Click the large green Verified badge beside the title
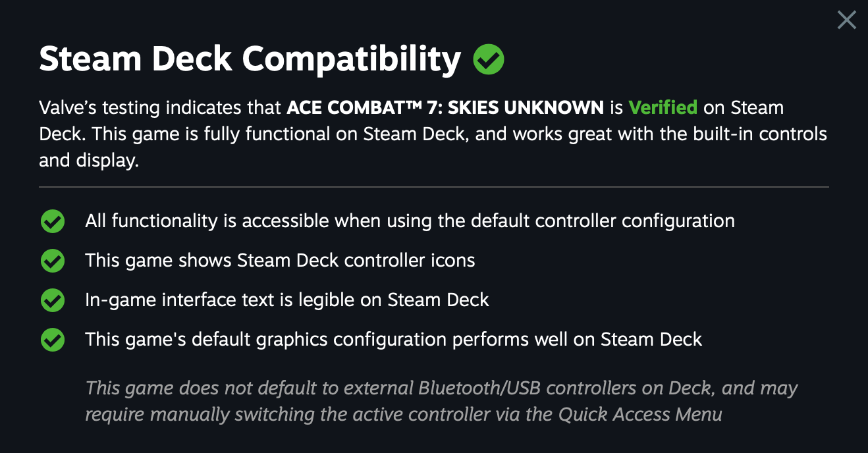 489,59
